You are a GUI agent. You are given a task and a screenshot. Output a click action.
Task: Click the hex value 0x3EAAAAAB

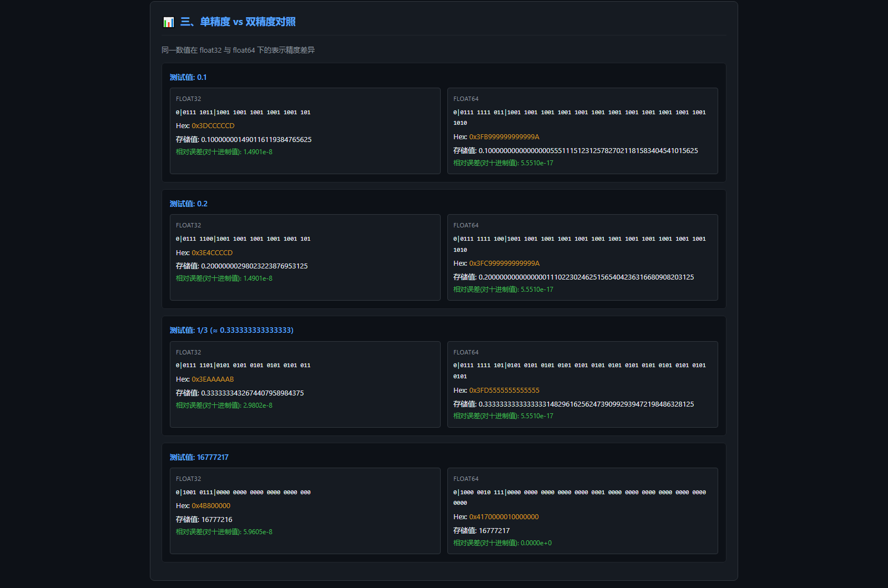(213, 379)
